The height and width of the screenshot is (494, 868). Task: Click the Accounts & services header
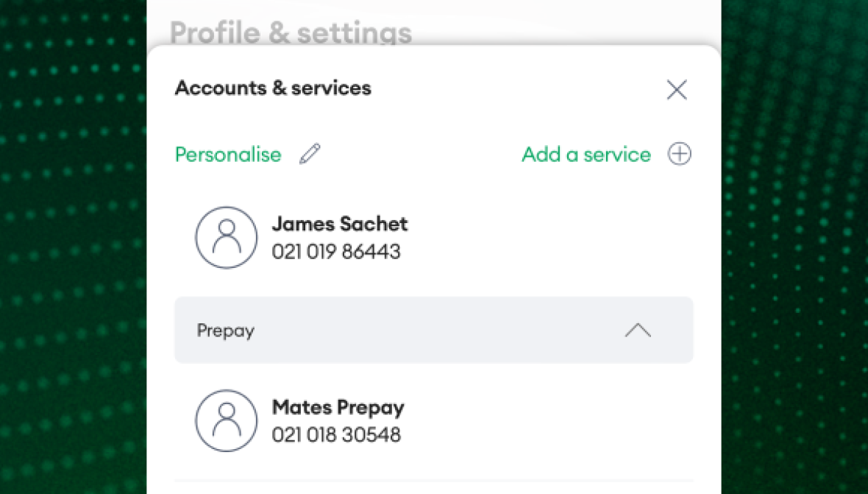pos(273,88)
